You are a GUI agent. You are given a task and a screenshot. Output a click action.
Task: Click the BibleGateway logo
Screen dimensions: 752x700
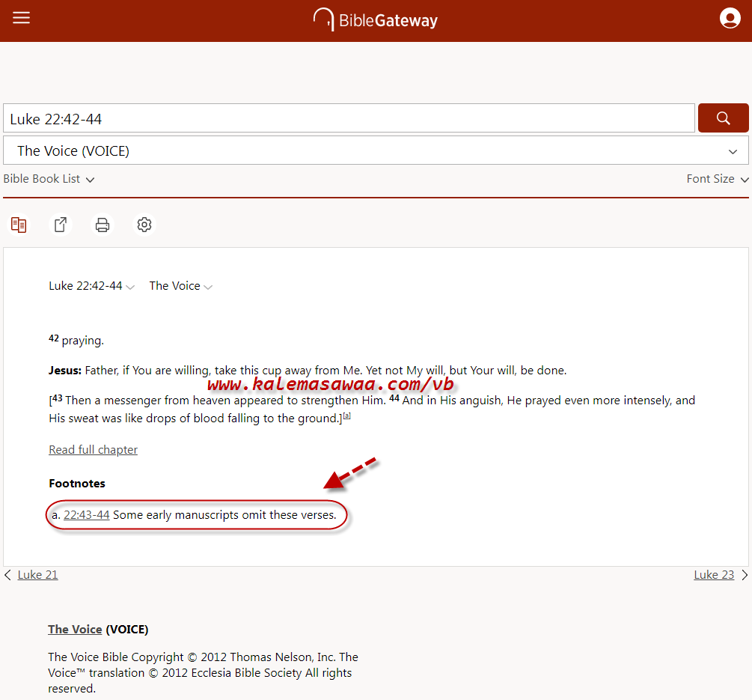tap(376, 20)
